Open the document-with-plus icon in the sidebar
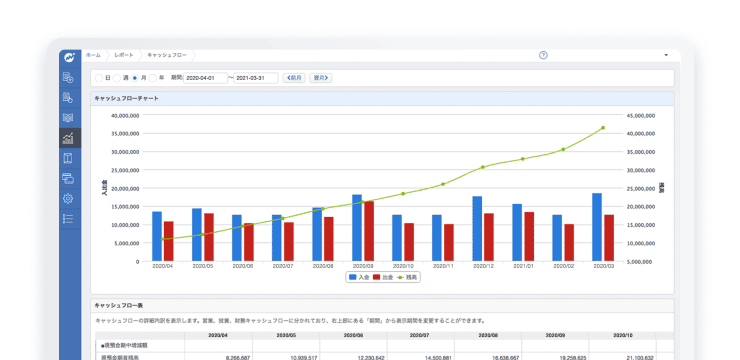 click(68, 77)
